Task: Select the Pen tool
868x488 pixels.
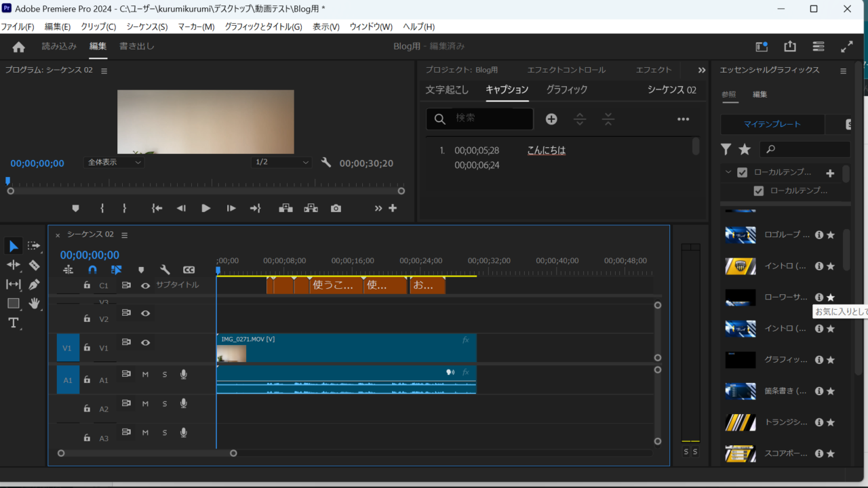Action: (x=34, y=284)
